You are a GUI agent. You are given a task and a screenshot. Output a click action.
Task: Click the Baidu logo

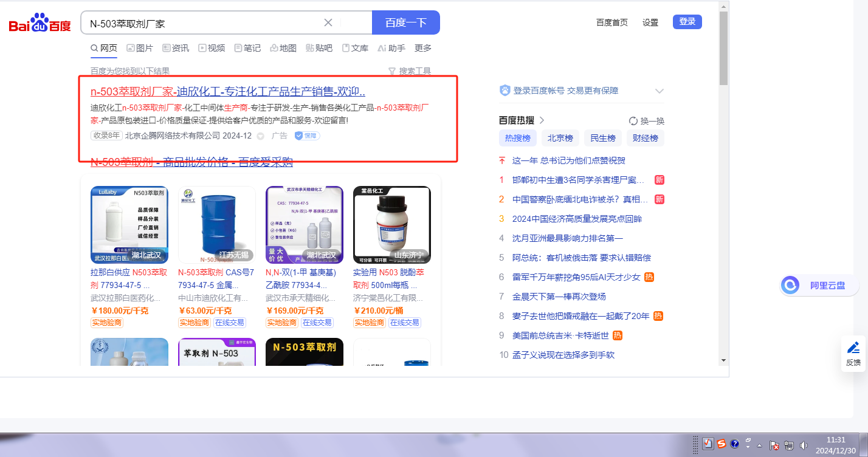40,23
